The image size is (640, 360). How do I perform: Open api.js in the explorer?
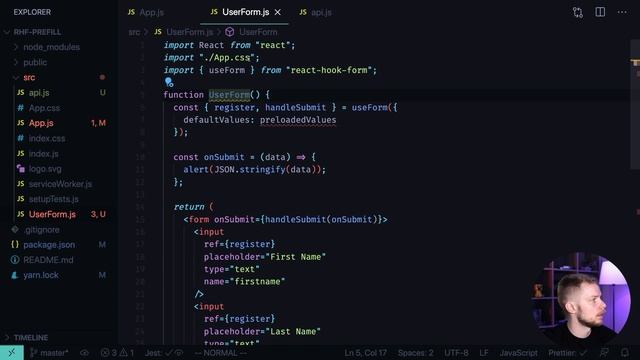pyautogui.click(x=39, y=93)
